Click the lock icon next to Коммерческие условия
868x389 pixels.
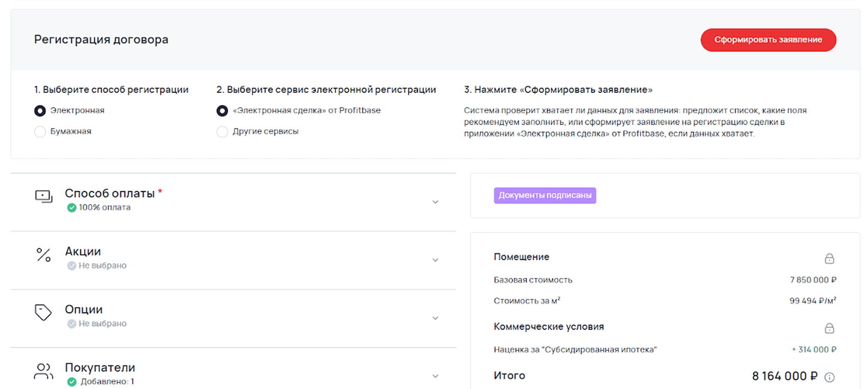(x=829, y=328)
